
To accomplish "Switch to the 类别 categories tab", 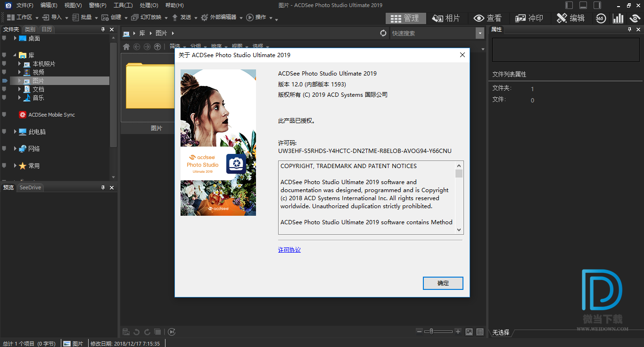I will [30, 29].
